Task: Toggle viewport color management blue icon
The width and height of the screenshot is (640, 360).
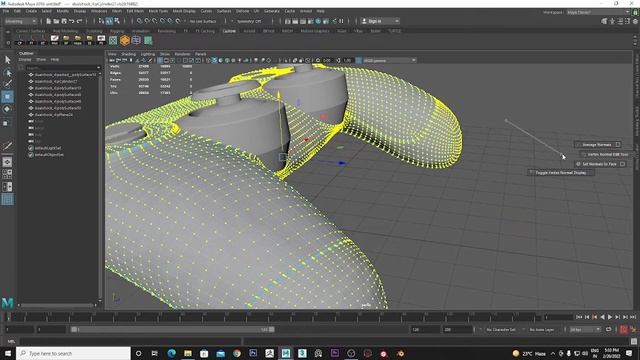Action: click(x=359, y=60)
